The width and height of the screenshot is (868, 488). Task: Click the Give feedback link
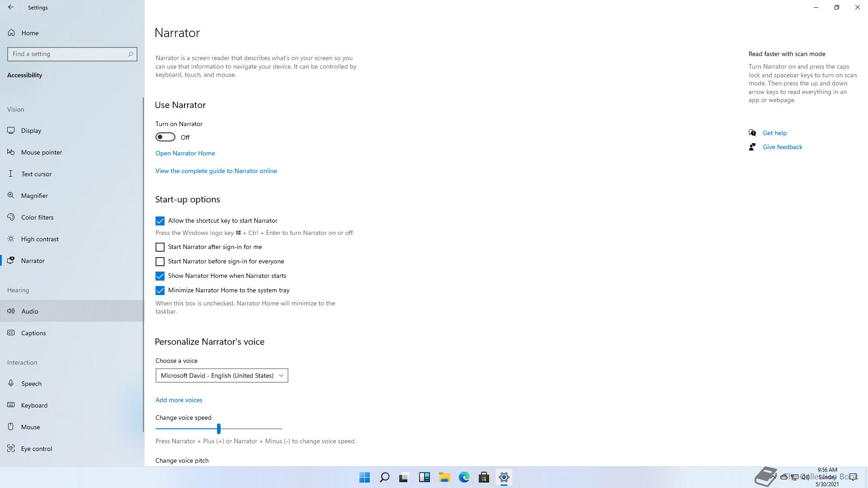pos(783,147)
